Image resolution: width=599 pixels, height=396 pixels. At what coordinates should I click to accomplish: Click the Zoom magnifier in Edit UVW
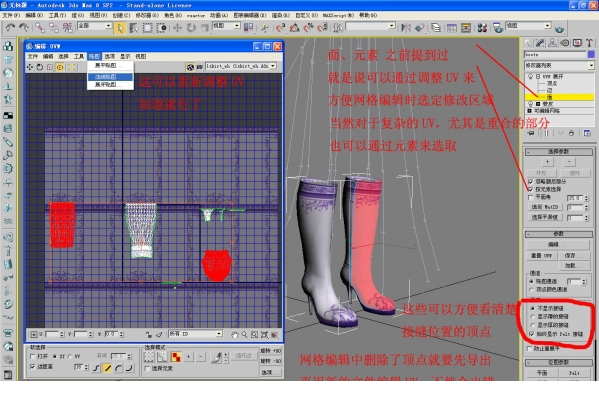tap(244, 335)
